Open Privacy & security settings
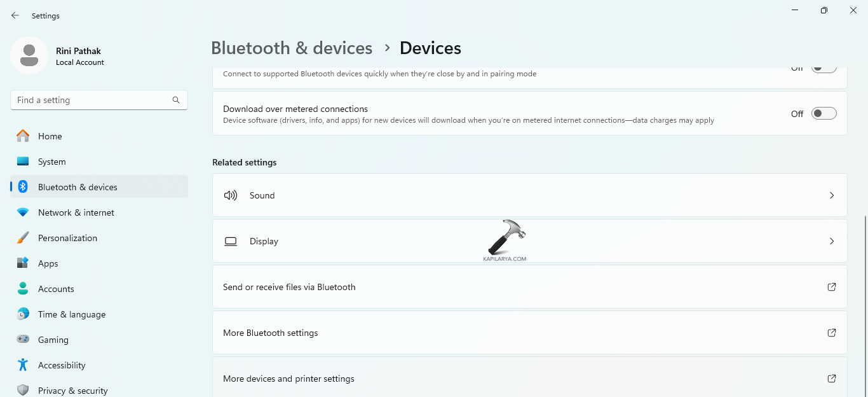 pos(72,389)
